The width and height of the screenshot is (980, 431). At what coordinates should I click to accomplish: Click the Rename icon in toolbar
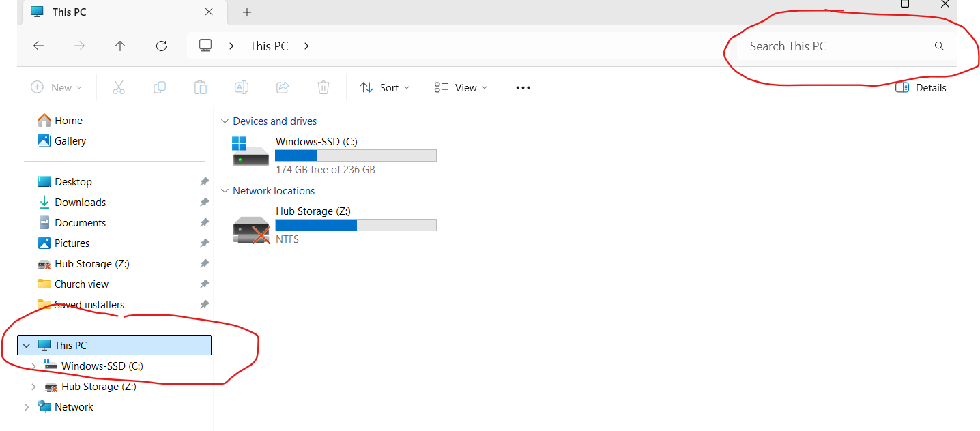[x=241, y=87]
